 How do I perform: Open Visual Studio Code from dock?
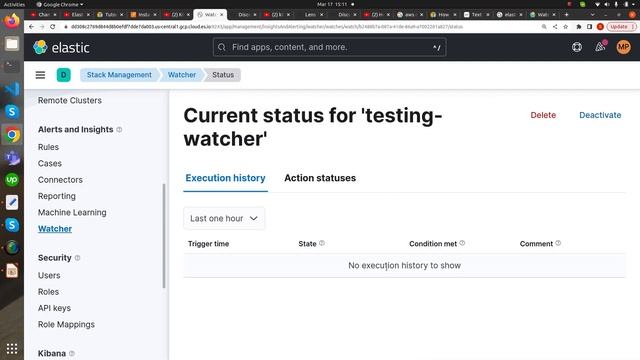coord(12,89)
